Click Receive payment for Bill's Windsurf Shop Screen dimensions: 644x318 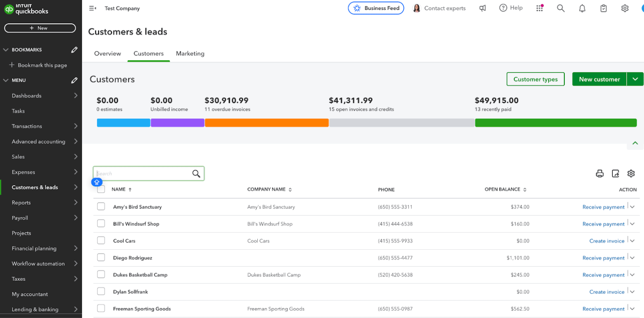click(x=604, y=224)
